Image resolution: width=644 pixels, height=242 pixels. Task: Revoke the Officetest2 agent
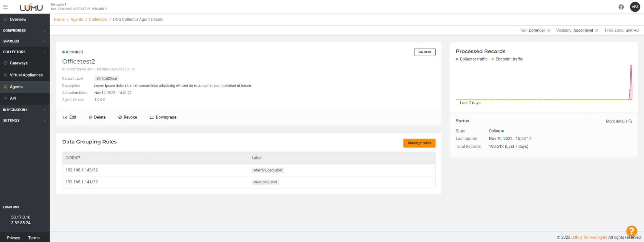(x=128, y=117)
